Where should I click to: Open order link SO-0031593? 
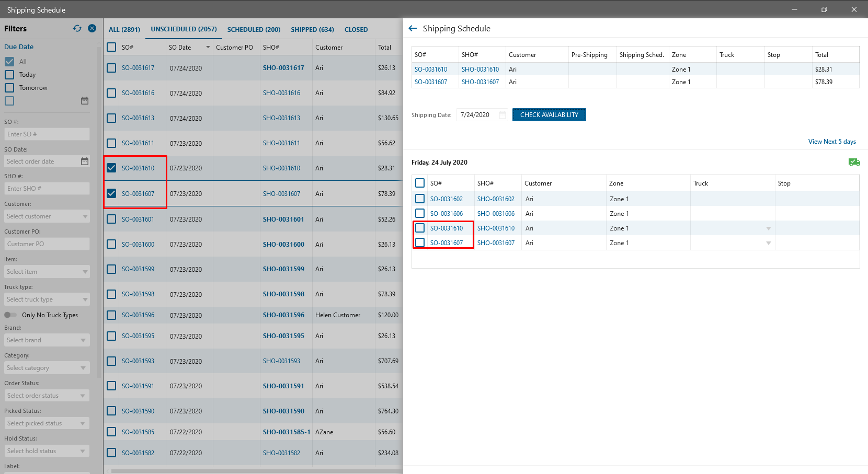tap(138, 361)
